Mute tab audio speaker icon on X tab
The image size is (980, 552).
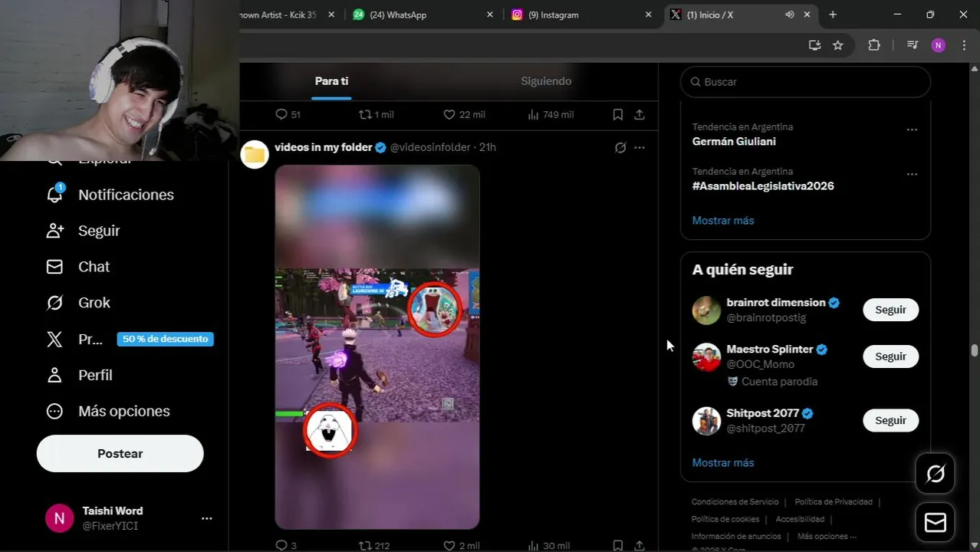pyautogui.click(x=790, y=15)
